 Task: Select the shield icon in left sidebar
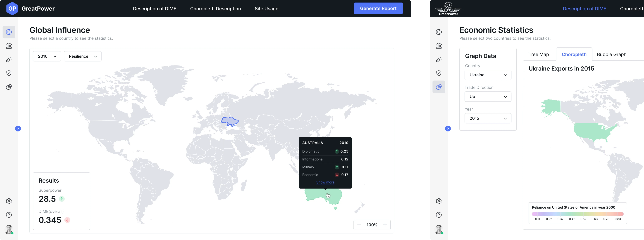point(9,73)
